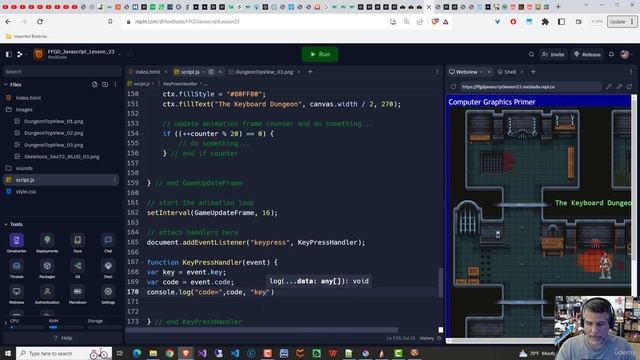The height and width of the screenshot is (360, 640).
Task: Open the webview devtools wrench icon
Action: 619,87
